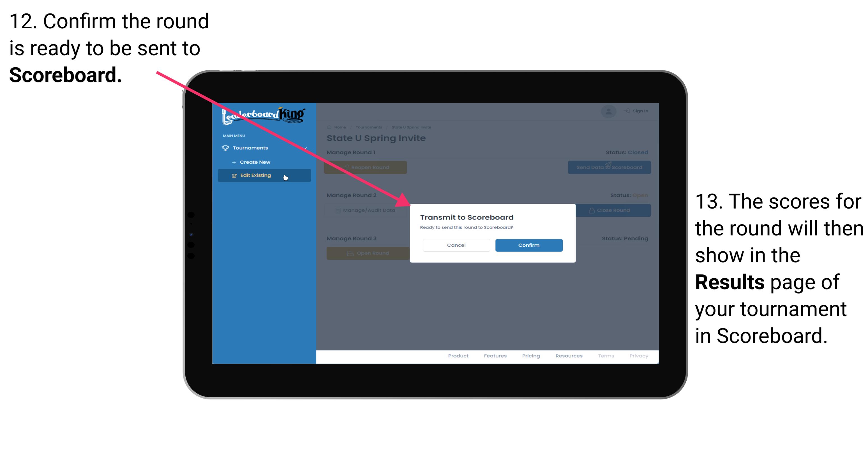Expand the Edit Existing menu item
This screenshot has width=868, height=467.
pyautogui.click(x=263, y=175)
